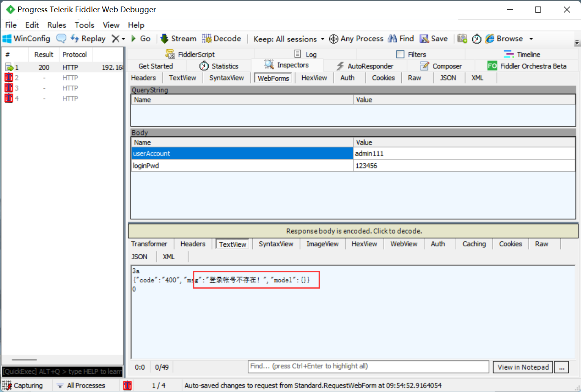Sort sessions by Result column header
581x392 pixels.
[x=44, y=55]
